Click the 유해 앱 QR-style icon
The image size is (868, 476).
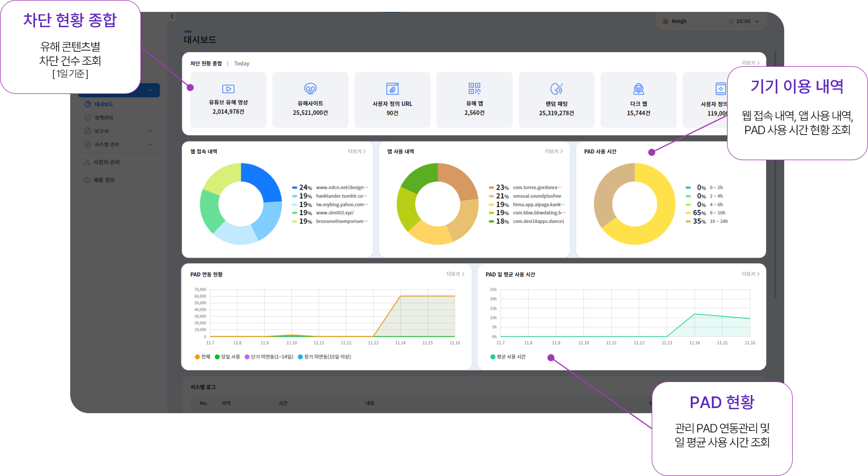(474, 88)
